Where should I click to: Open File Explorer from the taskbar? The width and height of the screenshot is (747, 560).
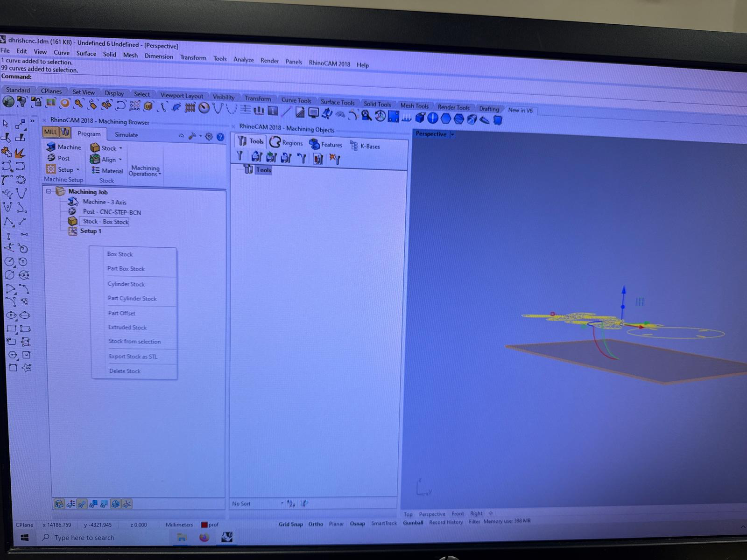[x=182, y=538]
